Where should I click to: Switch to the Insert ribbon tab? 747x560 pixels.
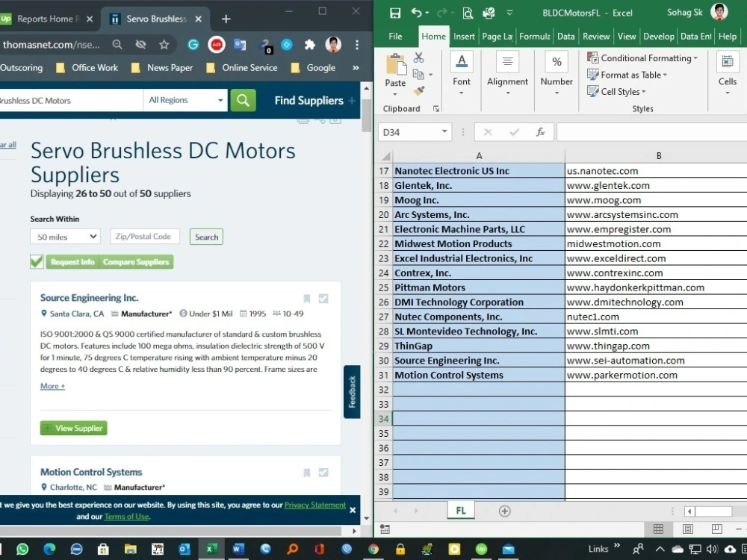point(464,36)
